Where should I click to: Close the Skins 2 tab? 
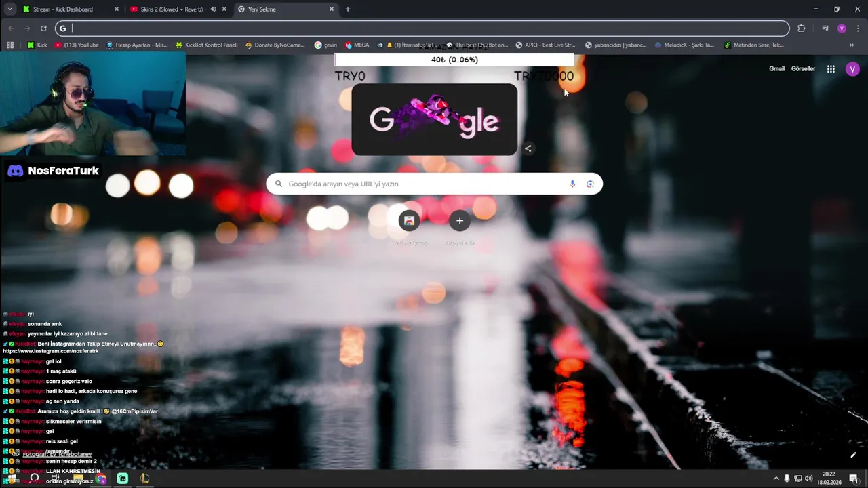[x=224, y=9]
